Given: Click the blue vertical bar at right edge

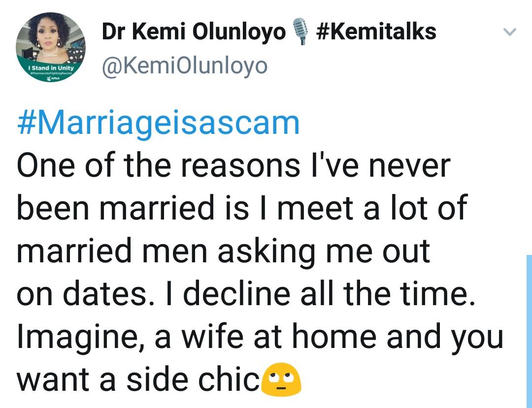Looking at the screenshot, I should pyautogui.click(x=529, y=331).
